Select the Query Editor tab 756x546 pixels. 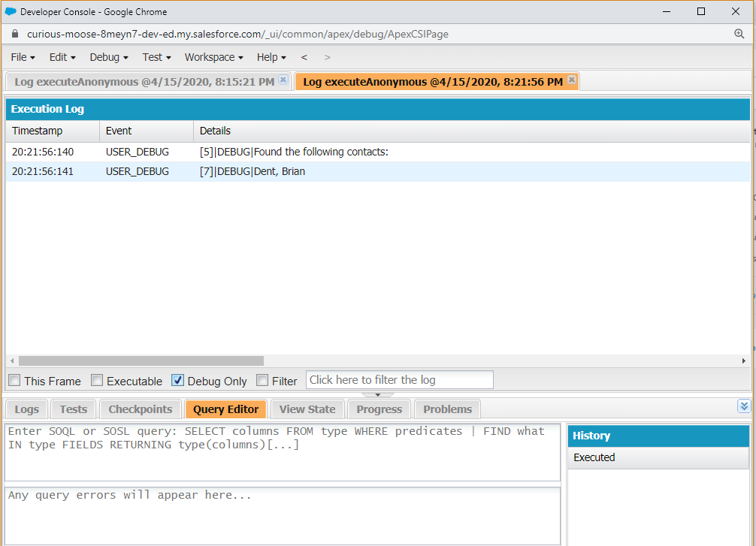click(225, 409)
